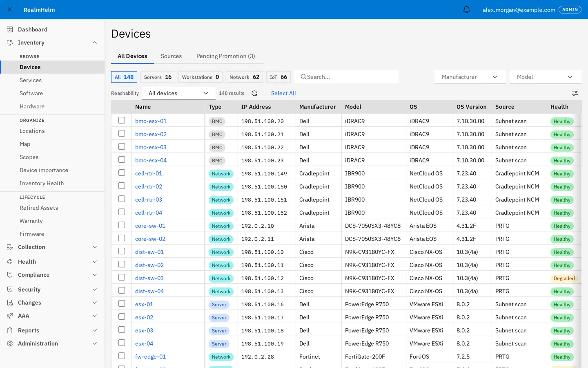Open table column settings icon

(575, 93)
